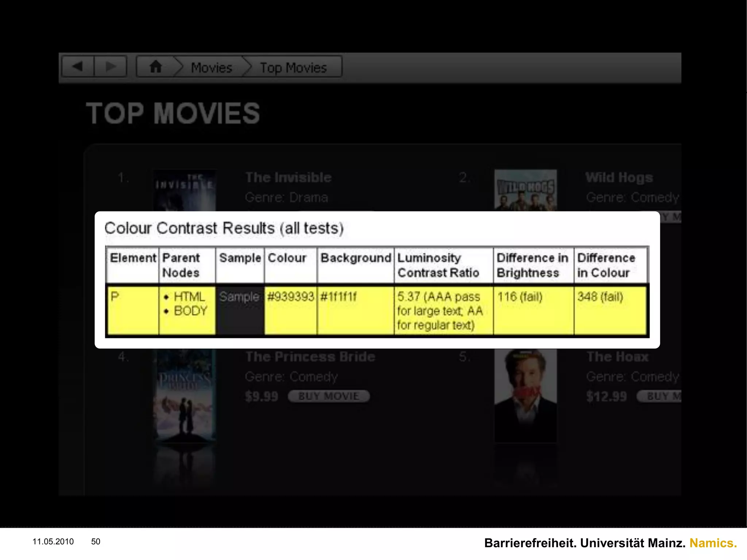The height and width of the screenshot is (560, 747).
Task: Click The Hoax title link
Action: click(618, 357)
